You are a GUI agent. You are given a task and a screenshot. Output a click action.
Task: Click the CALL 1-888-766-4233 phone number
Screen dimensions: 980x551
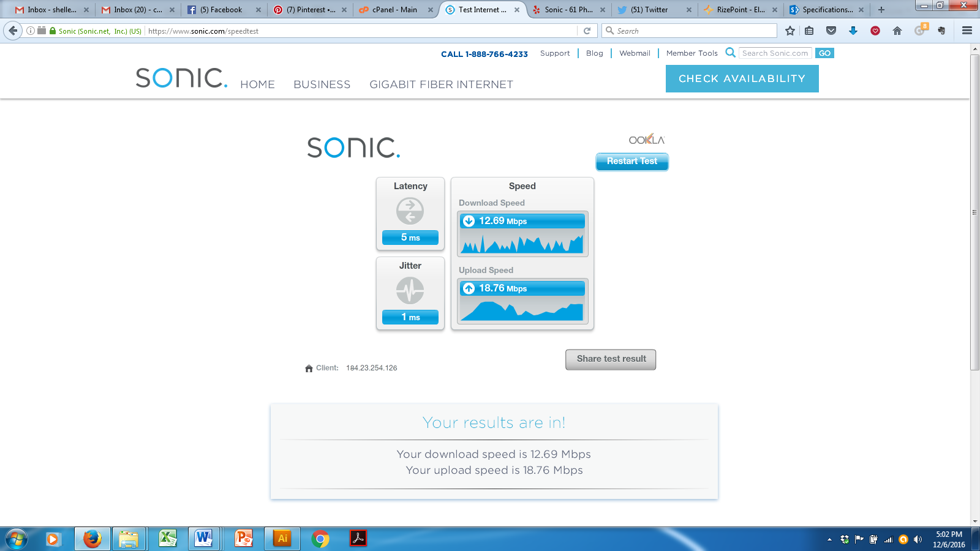click(x=484, y=54)
